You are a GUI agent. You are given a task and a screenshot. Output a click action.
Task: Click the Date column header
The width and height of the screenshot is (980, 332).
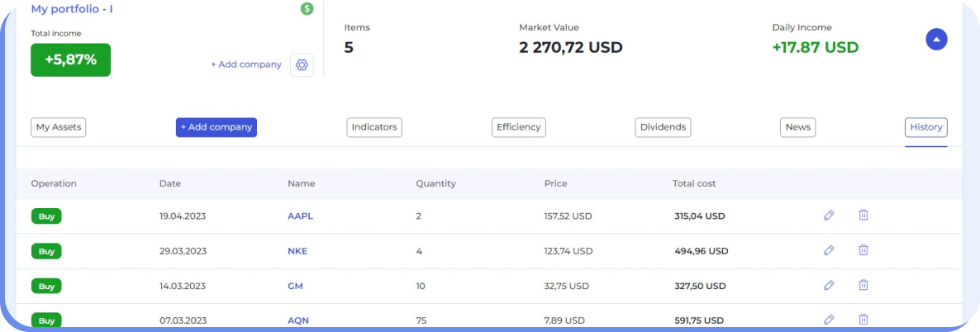169,183
